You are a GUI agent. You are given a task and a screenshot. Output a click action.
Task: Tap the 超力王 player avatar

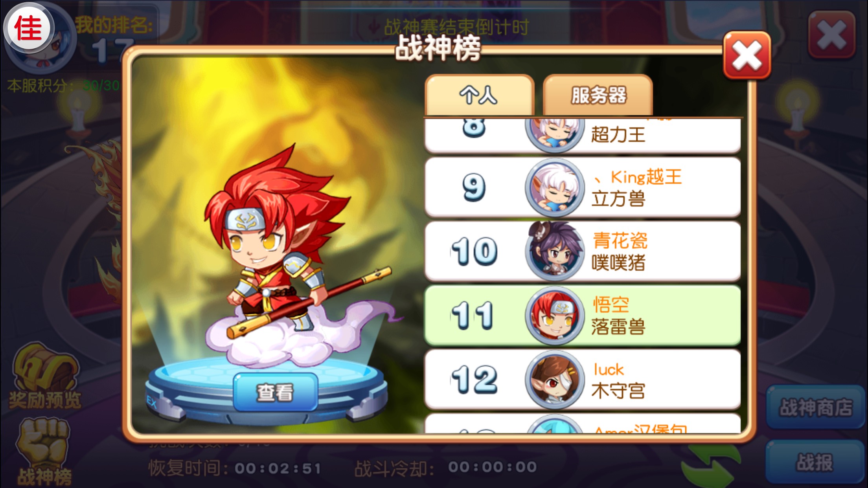(x=555, y=134)
